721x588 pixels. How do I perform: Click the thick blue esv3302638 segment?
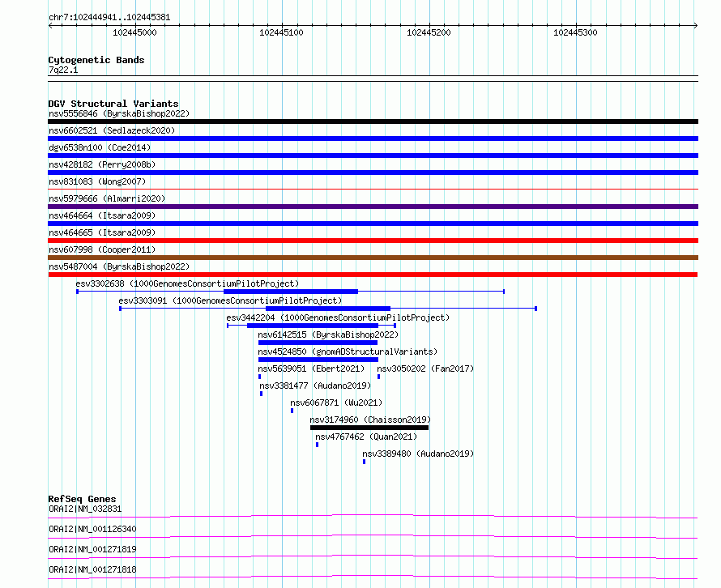point(291,292)
